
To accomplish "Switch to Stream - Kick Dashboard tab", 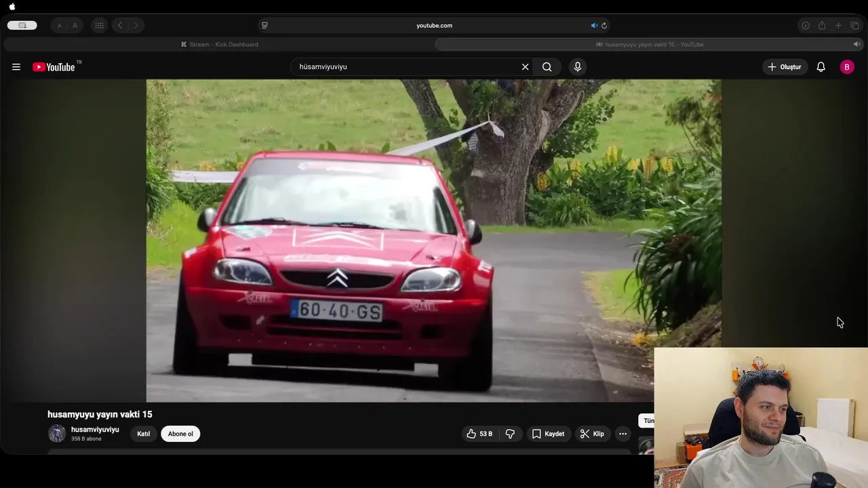I will click(219, 45).
